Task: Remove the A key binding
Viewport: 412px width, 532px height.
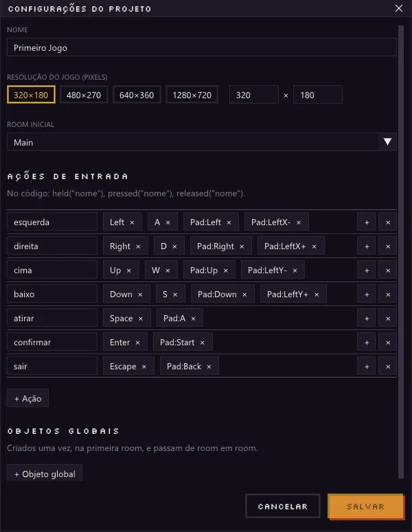Action: [x=168, y=222]
